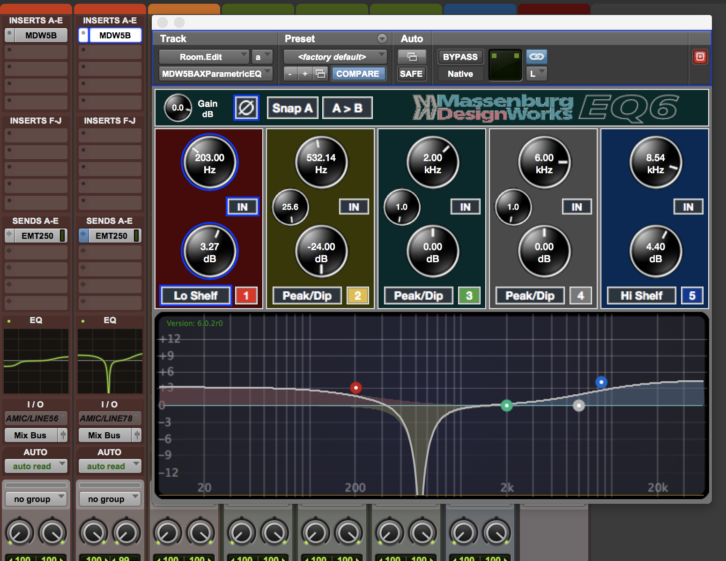This screenshot has height=561, width=726.
Task: Click the EMT250 send on first track
Action: 36,236
